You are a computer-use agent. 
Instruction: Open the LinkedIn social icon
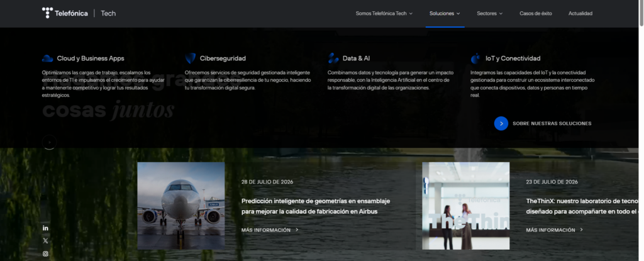point(45,228)
